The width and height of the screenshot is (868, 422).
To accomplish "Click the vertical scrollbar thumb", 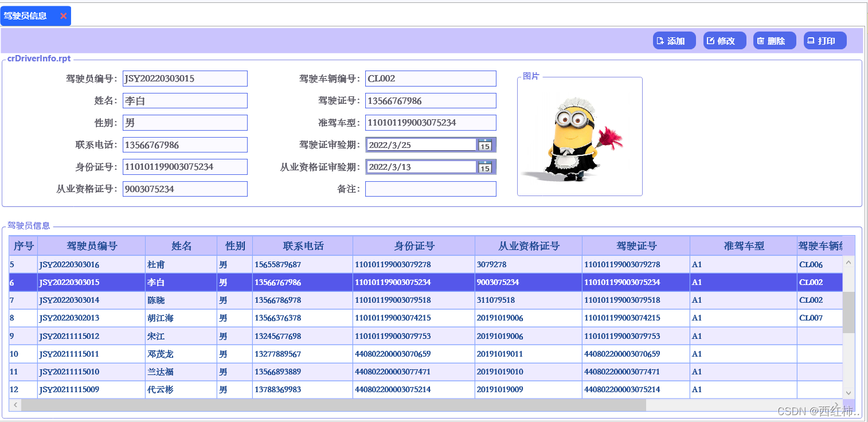I will pos(849,312).
